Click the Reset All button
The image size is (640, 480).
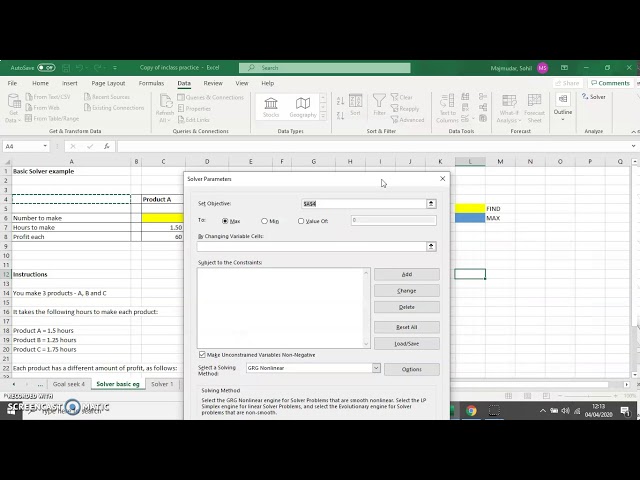(x=407, y=327)
